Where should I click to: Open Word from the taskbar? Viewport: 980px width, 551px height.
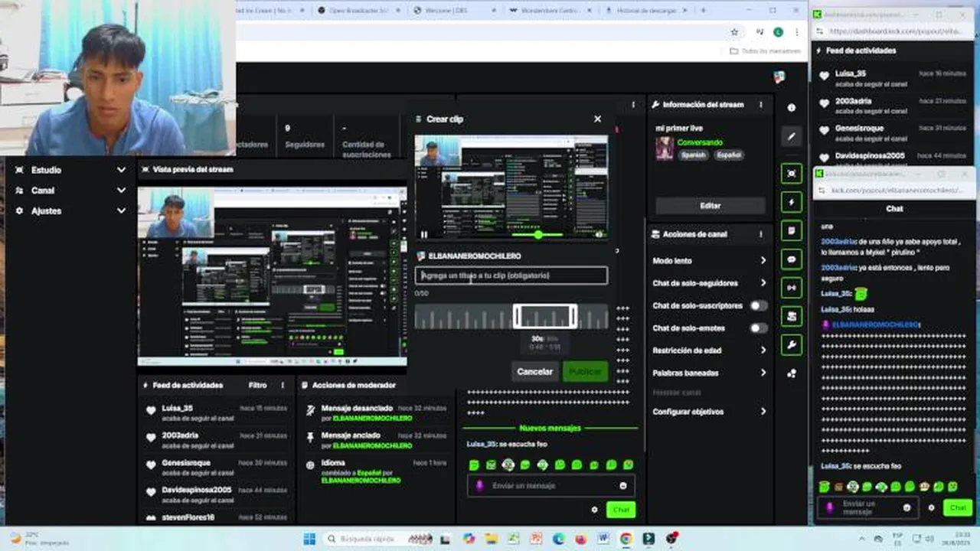tap(603, 539)
